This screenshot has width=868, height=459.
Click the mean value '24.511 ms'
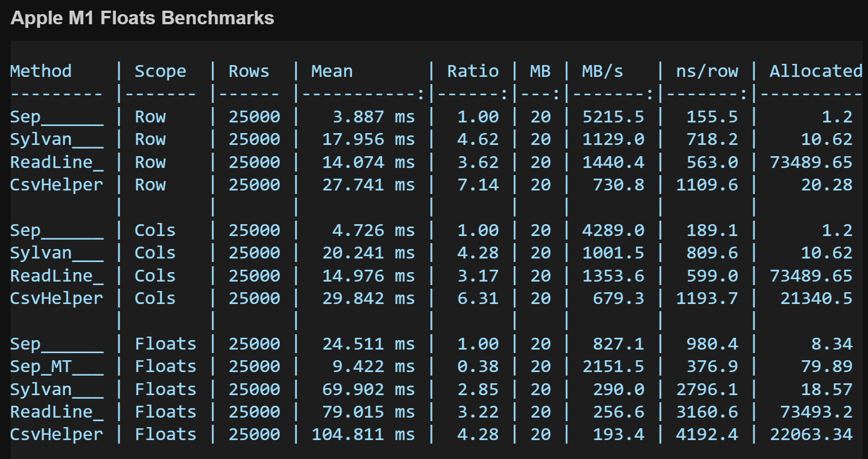368,344
